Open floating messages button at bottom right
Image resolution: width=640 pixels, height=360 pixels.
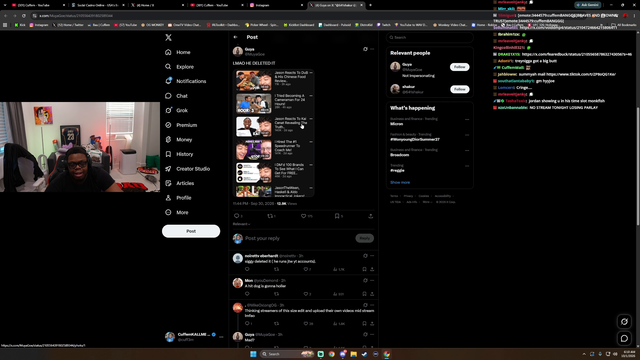[x=624, y=338]
